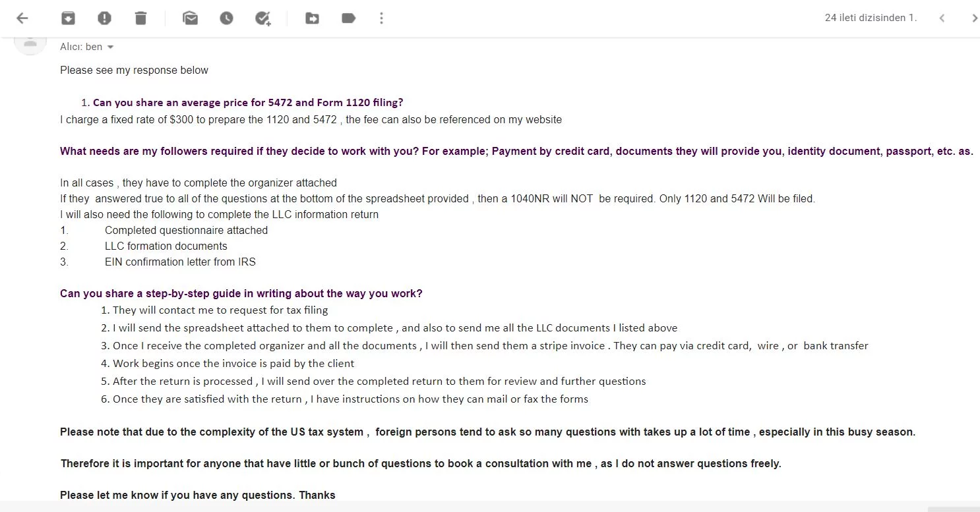Click the step-by-step guide question heading
The width and height of the screenshot is (980, 512).
pyautogui.click(x=241, y=293)
